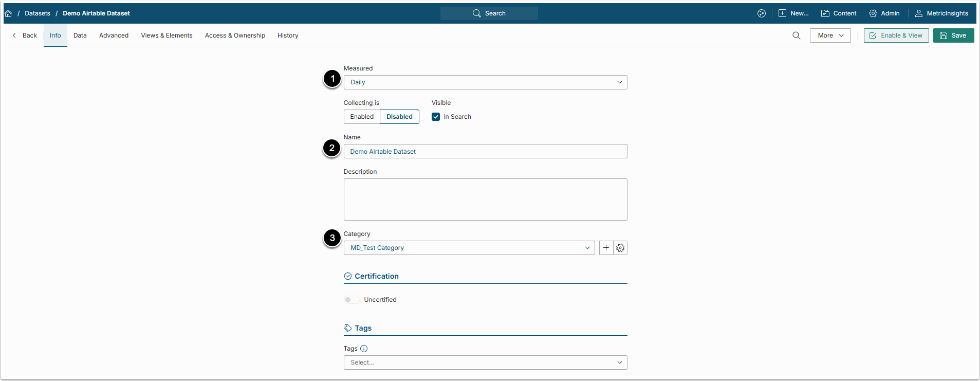This screenshot has height=381, width=980.
Task: Click the circular icon left of New
Action: [761, 13]
